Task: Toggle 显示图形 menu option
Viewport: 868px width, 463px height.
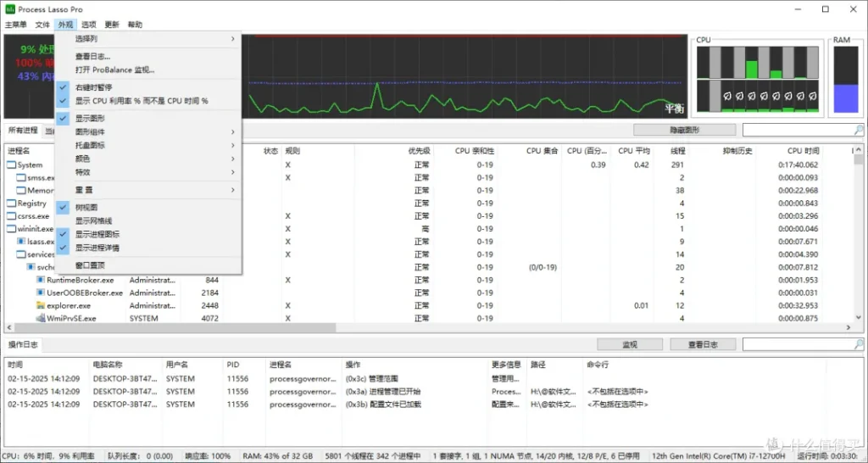Action: point(147,118)
